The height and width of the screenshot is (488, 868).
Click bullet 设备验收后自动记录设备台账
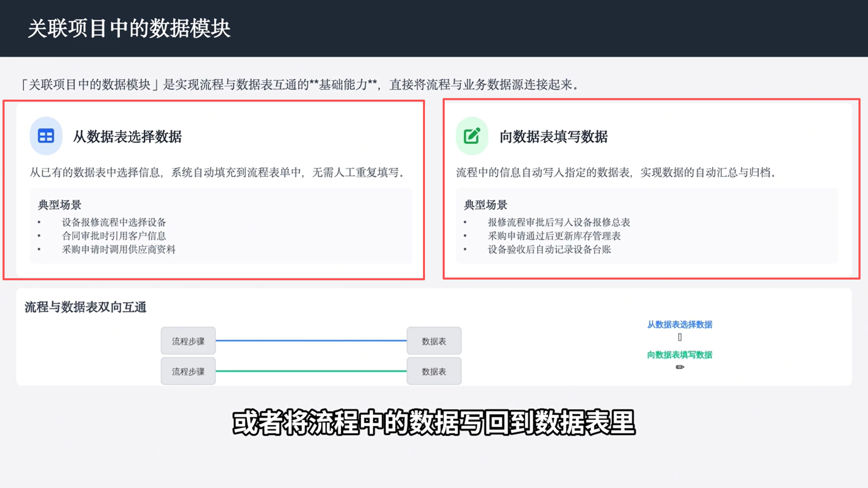[x=549, y=249]
